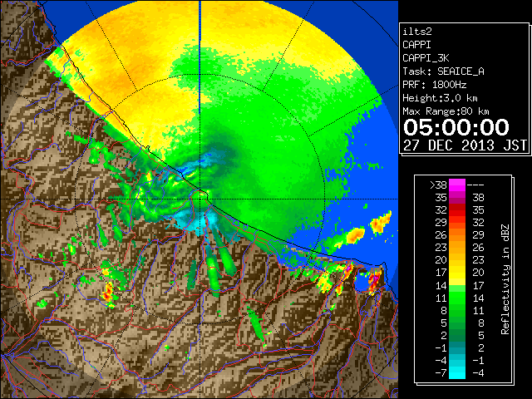532x399 pixels.
Task: Click the '---' label beside the magenta swatch
Action: coord(475,185)
